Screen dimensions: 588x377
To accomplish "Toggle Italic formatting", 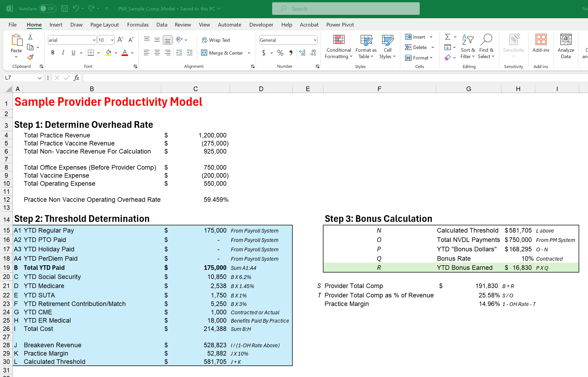I will (63, 53).
